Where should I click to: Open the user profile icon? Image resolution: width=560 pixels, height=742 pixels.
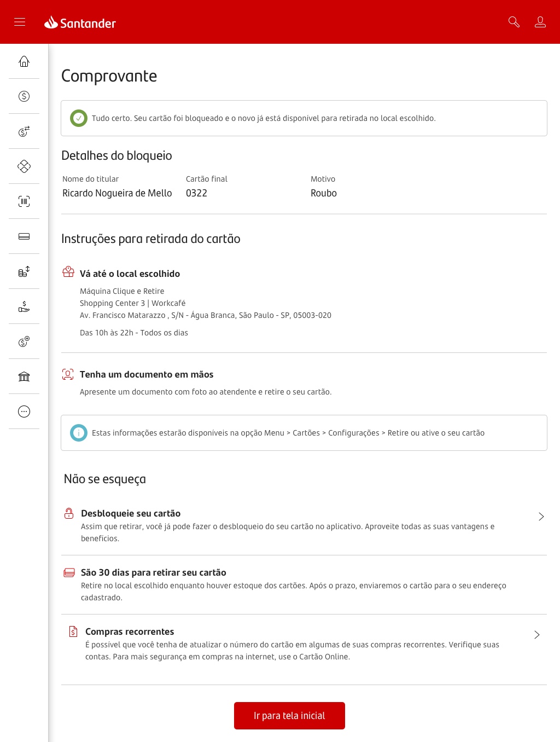click(x=540, y=22)
